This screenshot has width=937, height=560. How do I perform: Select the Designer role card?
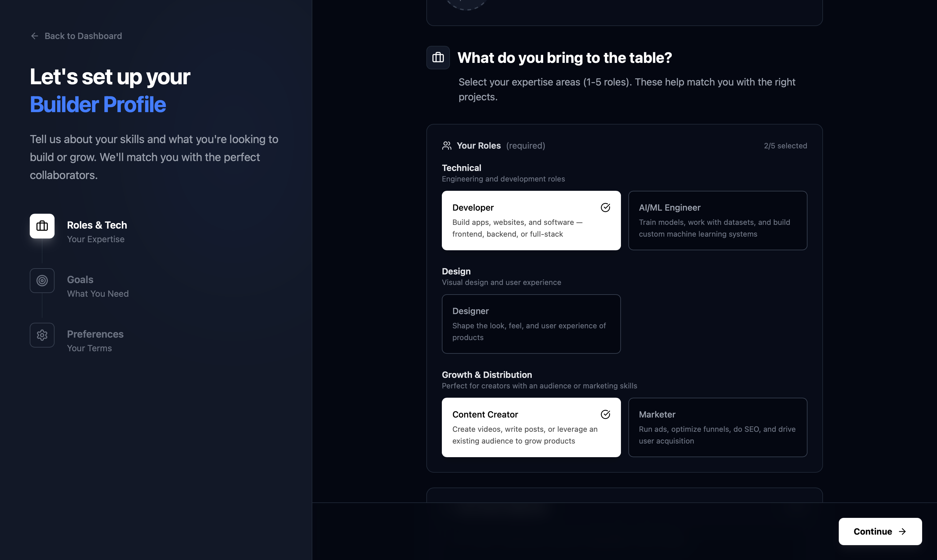[531, 324]
